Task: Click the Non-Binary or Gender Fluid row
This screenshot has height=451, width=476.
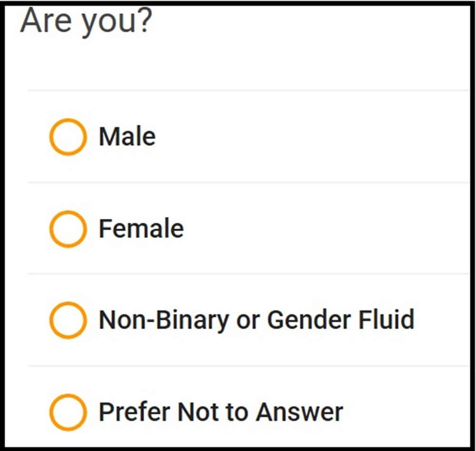Action: click(x=238, y=319)
